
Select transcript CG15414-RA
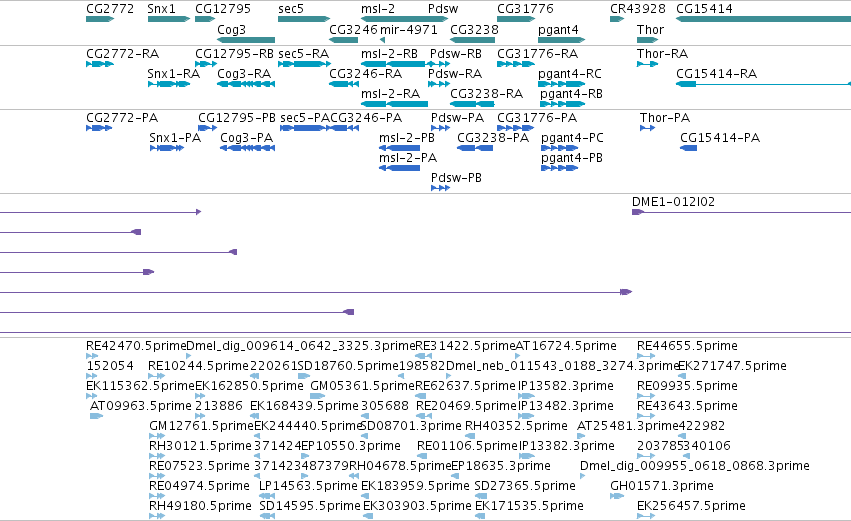764,84
